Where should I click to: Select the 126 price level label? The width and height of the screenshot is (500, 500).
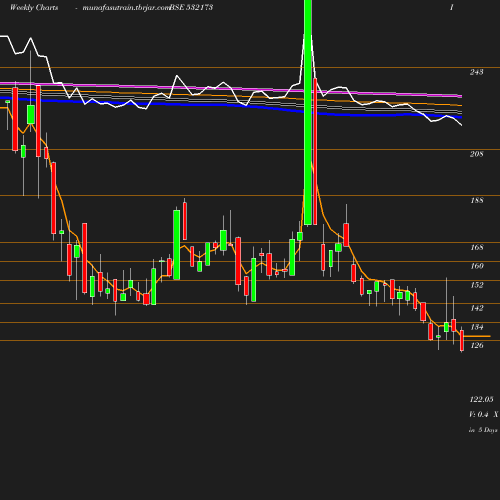pos(476,345)
